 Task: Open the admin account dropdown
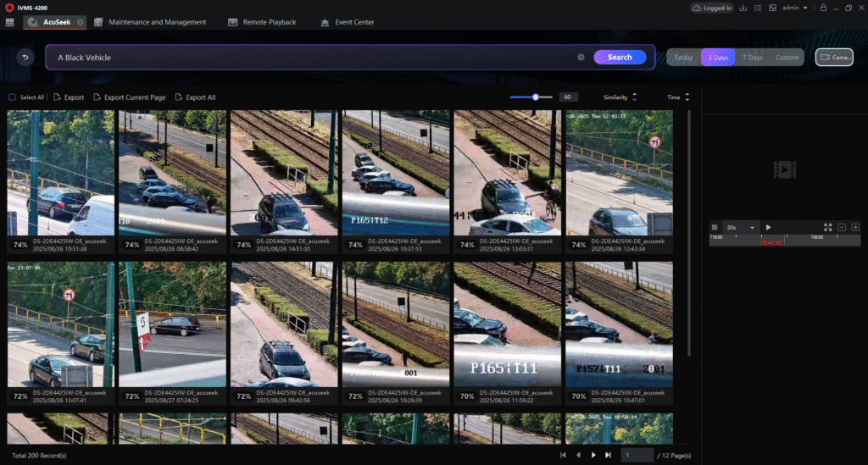794,8
